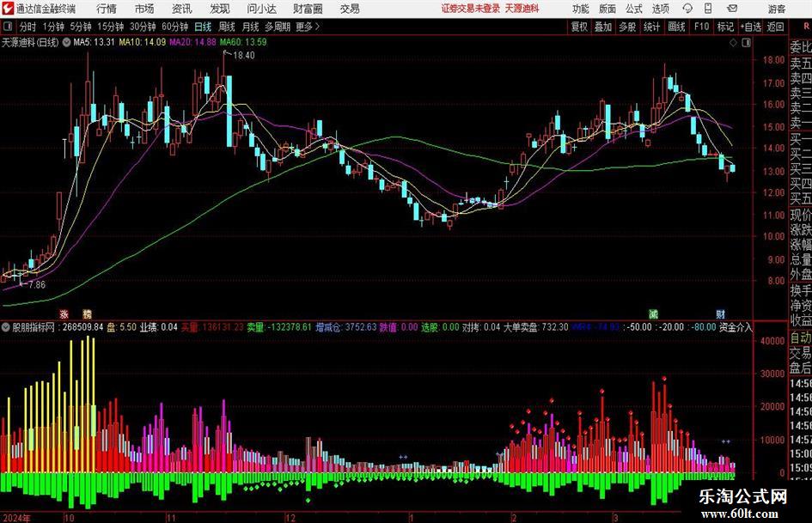
Task: Click the 标记 mark button
Action: [725, 27]
